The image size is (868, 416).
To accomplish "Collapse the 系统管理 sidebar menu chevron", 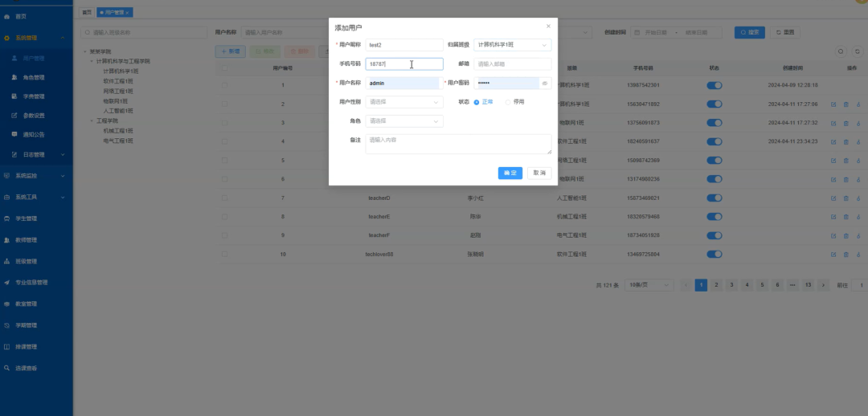I will point(63,39).
